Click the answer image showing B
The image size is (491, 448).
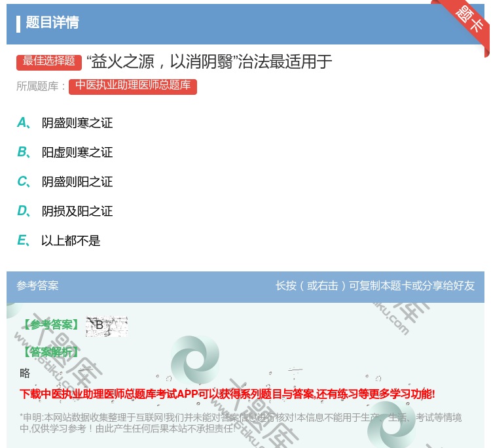(106, 326)
